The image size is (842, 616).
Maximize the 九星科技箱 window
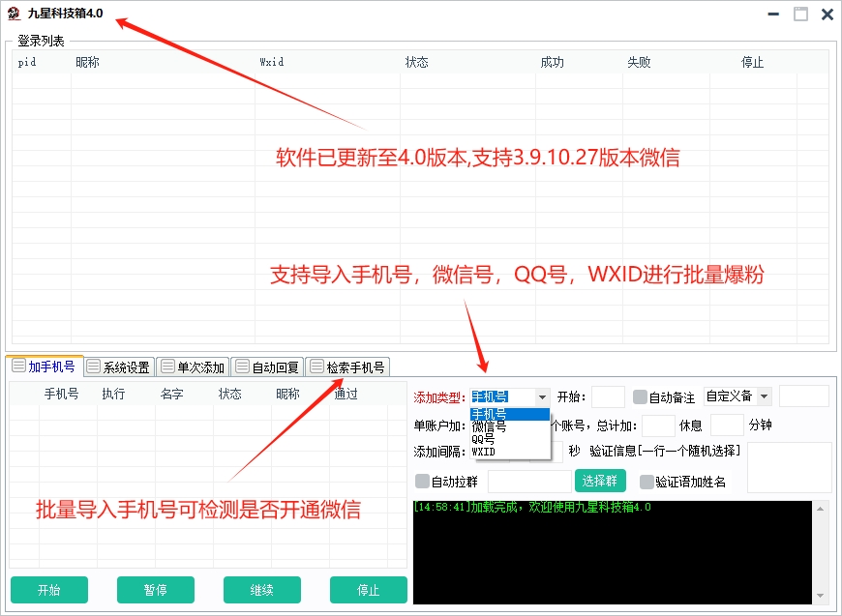point(800,14)
